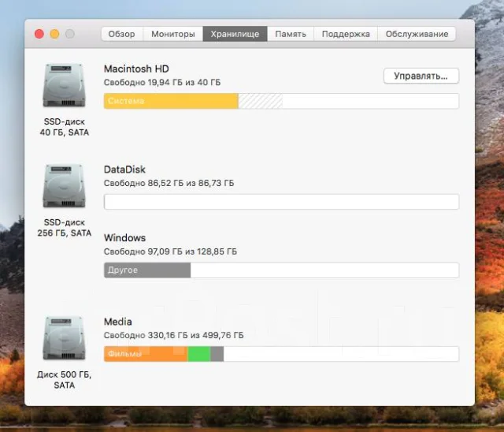Select the Хранилище tab

[235, 34]
